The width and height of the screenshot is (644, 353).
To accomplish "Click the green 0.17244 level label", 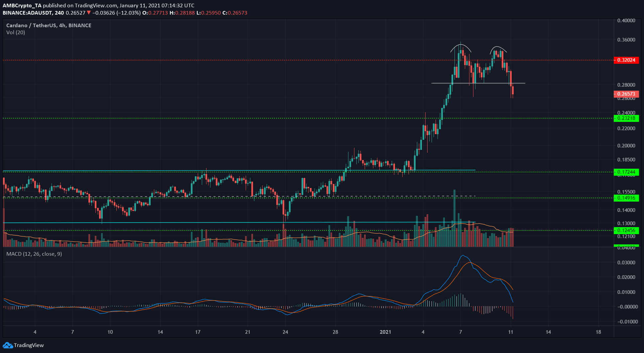I will click(x=626, y=172).
